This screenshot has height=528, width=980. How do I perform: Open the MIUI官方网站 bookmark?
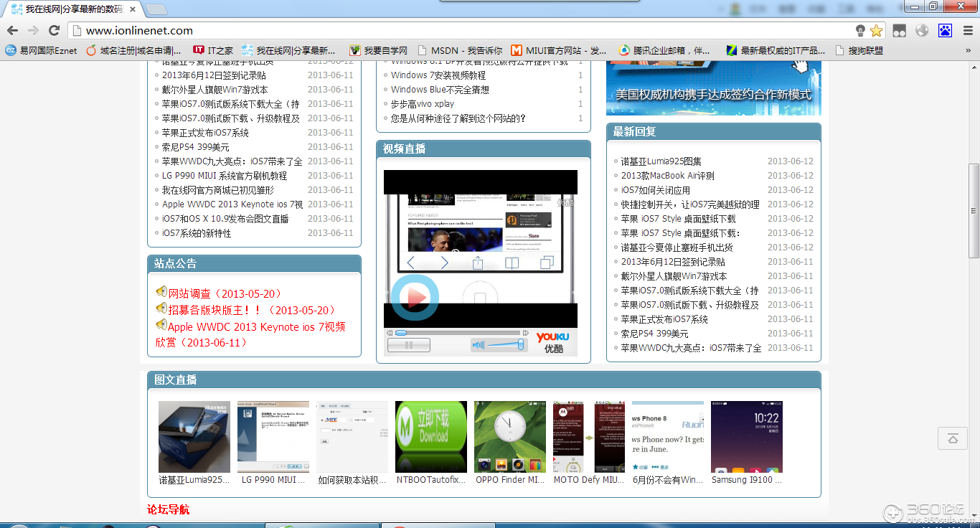559,50
